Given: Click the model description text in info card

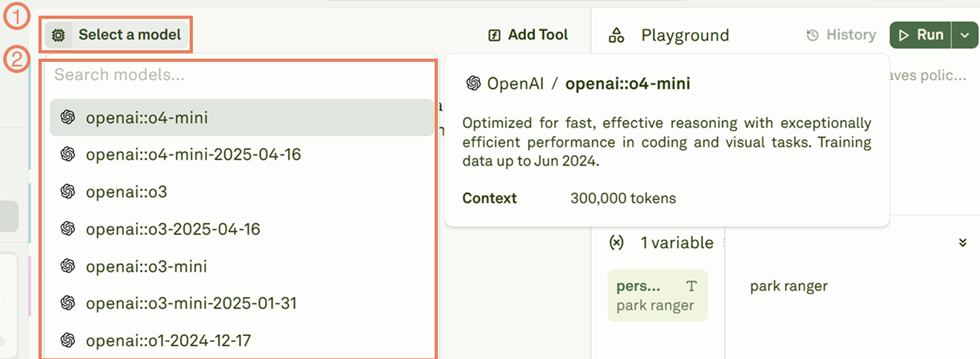Looking at the screenshot, I should point(667,142).
